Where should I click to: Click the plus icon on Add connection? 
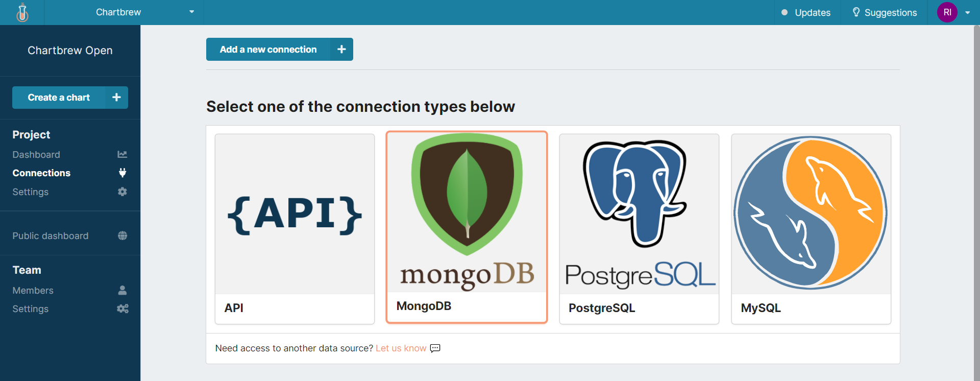pyautogui.click(x=341, y=49)
